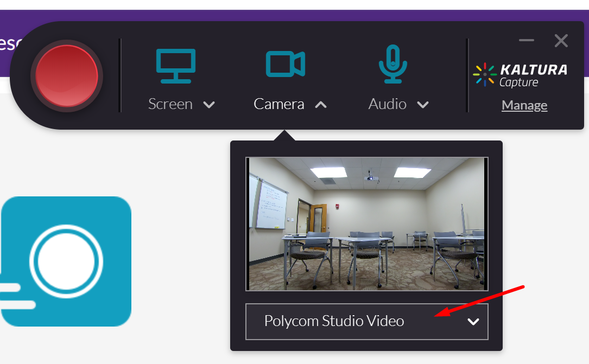Click the Kaltura colorful starburst logo
This screenshot has height=364, width=589.
point(484,75)
